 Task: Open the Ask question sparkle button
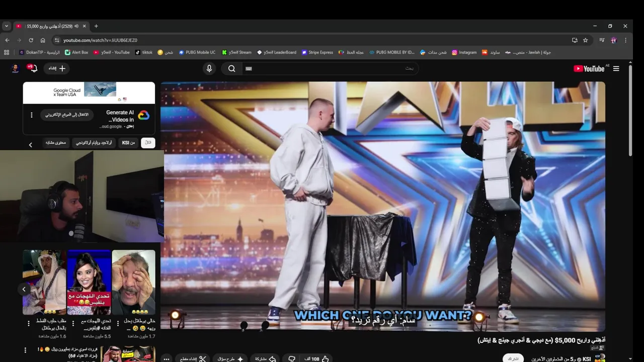[x=230, y=358]
